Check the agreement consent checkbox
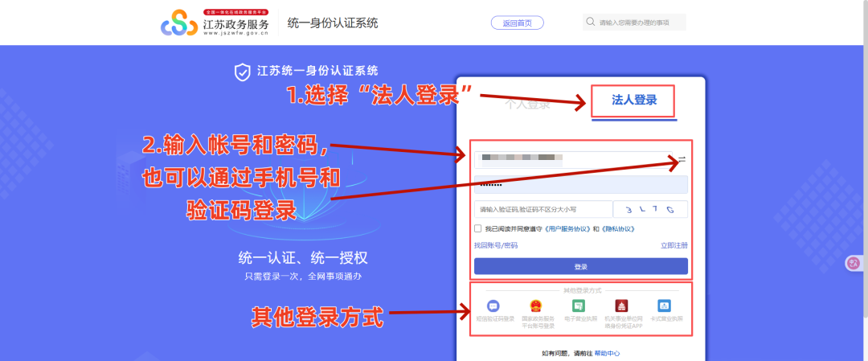The height and width of the screenshot is (361, 868). click(477, 228)
